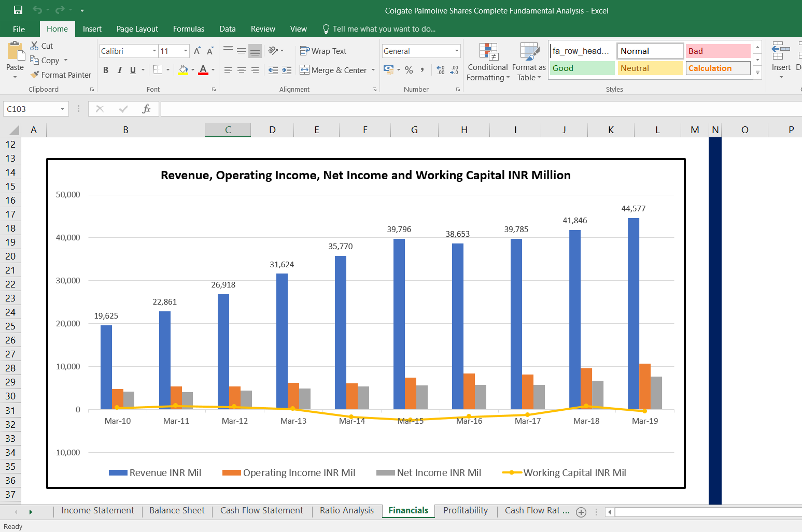
Task: Switch to the Formulas tab
Action: pos(189,29)
